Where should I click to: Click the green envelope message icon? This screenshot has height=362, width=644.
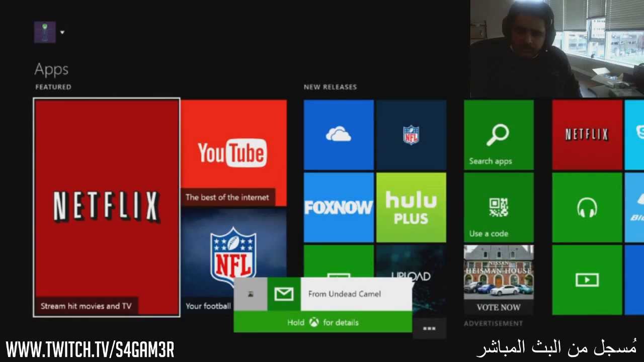[284, 294]
